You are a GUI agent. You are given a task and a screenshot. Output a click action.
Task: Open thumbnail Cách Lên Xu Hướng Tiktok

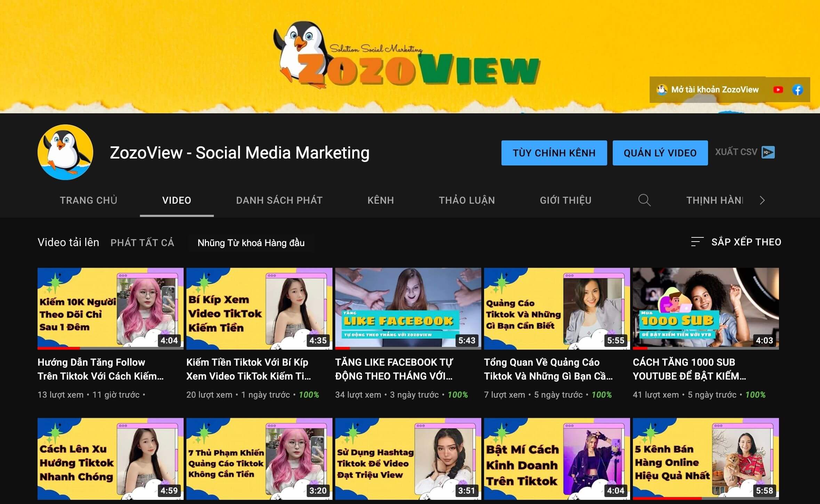click(111, 459)
